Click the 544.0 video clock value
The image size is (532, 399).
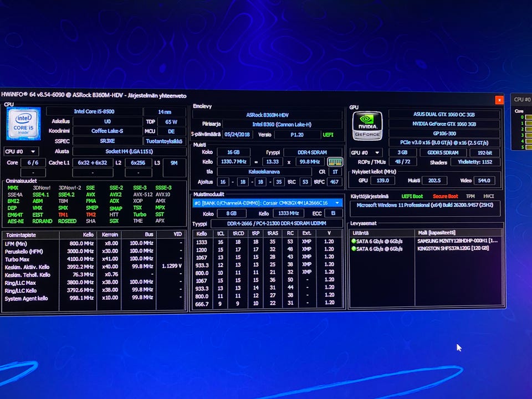pyautogui.click(x=484, y=181)
